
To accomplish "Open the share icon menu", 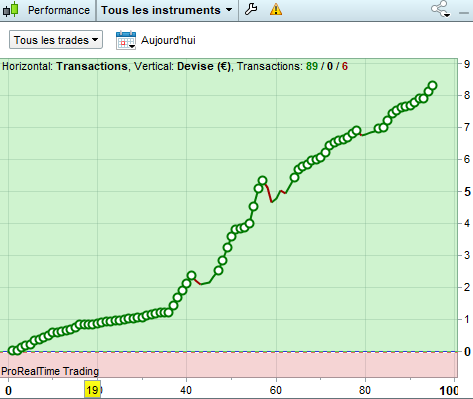I will (x=440, y=9).
